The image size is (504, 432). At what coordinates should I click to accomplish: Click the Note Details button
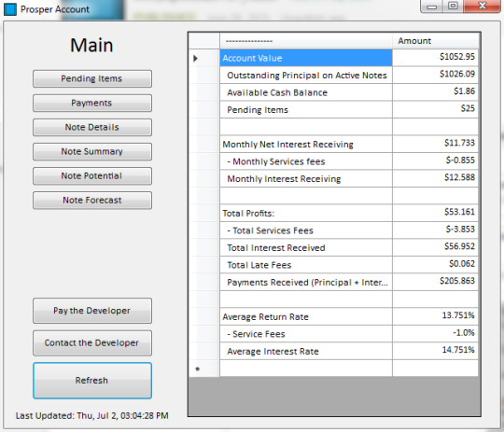91,127
